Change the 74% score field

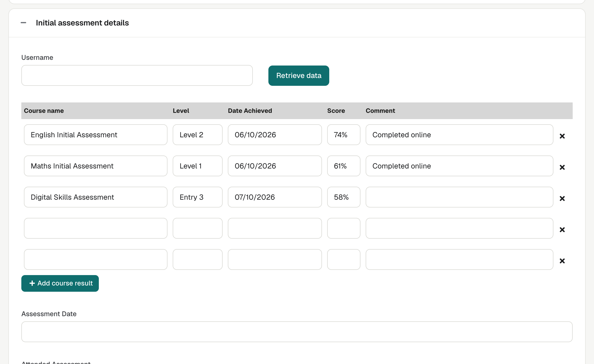click(344, 135)
